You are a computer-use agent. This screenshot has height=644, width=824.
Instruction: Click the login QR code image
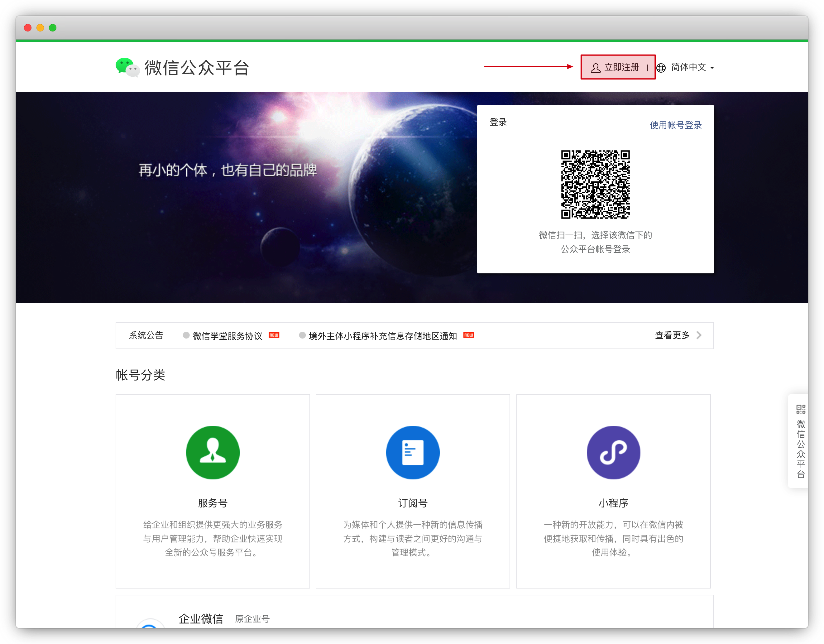tap(595, 185)
